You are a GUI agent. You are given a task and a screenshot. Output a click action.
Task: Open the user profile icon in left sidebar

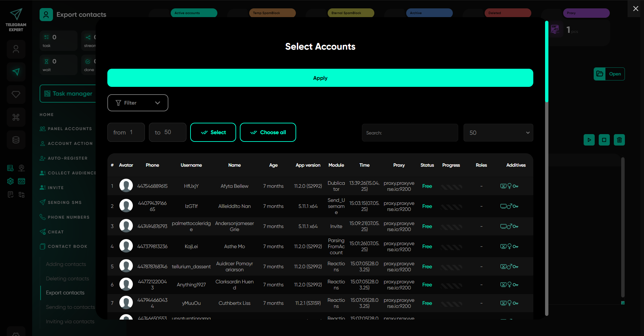point(16,49)
